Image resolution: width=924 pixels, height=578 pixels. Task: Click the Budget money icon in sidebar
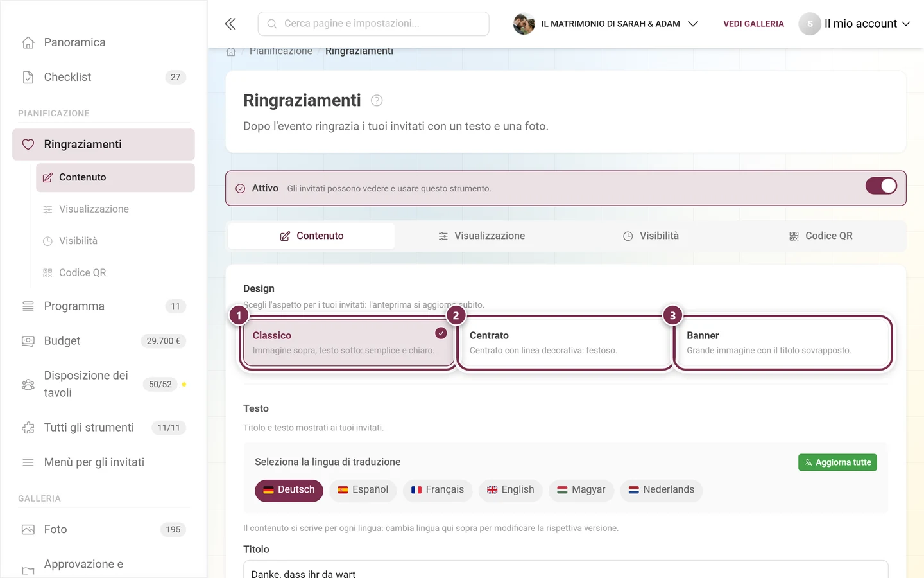coord(28,341)
